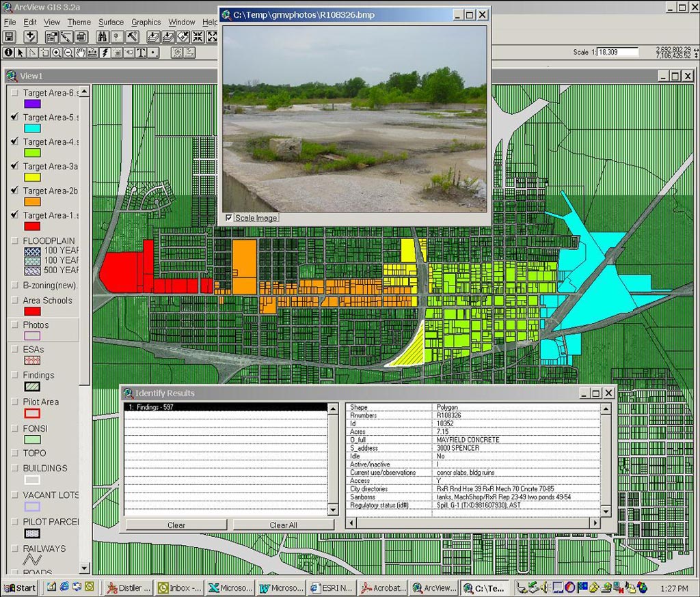Click the cyan Target Area-5 swatch
Viewport: 700px width, 597px height.
32,128
